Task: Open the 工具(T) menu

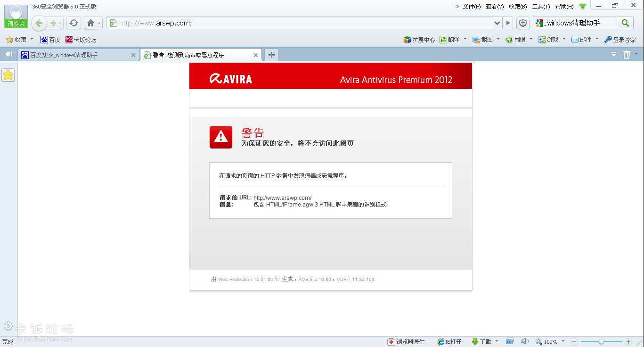Action: tap(541, 7)
